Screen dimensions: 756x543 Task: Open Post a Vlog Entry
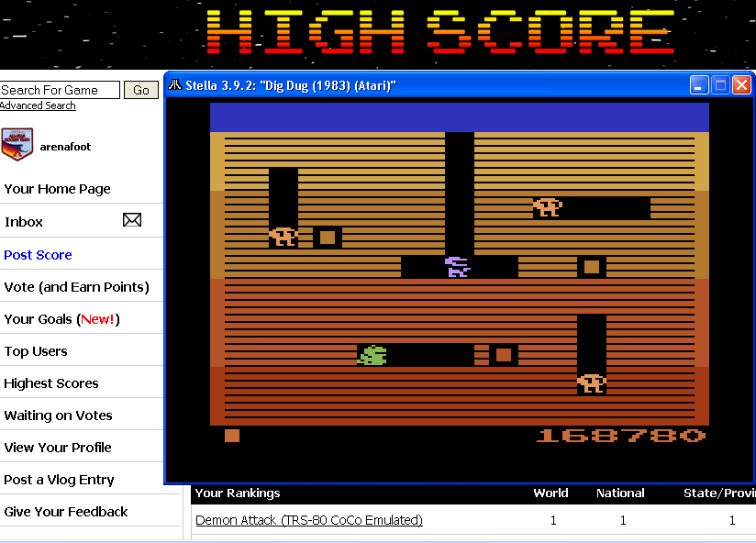click(x=60, y=480)
